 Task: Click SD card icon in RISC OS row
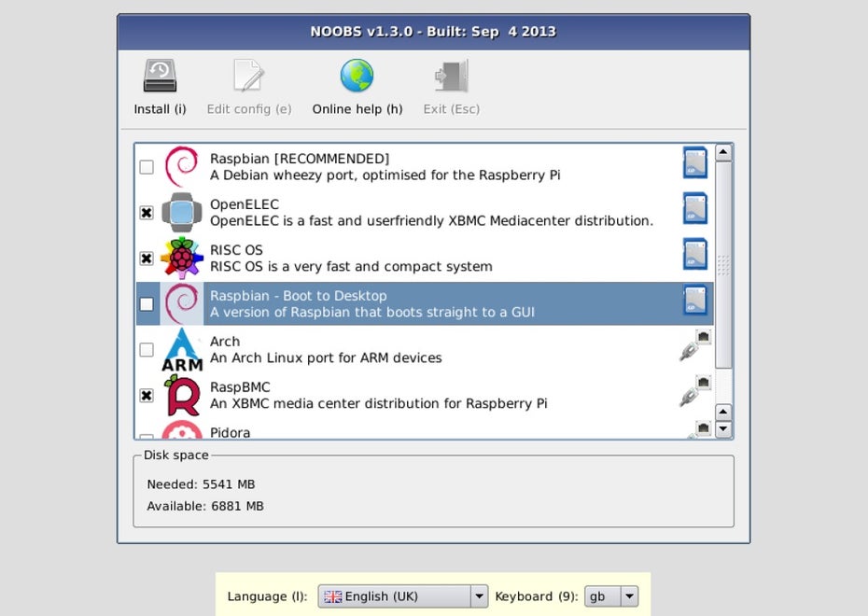(x=695, y=254)
